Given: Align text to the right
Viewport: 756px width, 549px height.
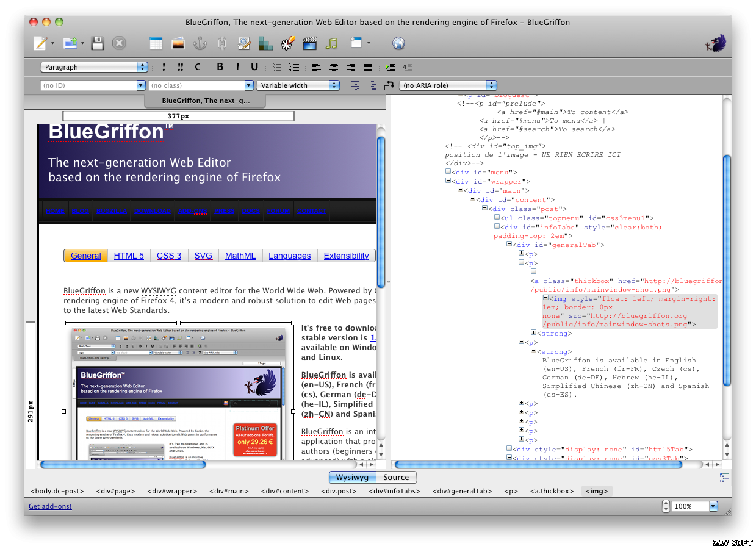Looking at the screenshot, I should point(351,67).
